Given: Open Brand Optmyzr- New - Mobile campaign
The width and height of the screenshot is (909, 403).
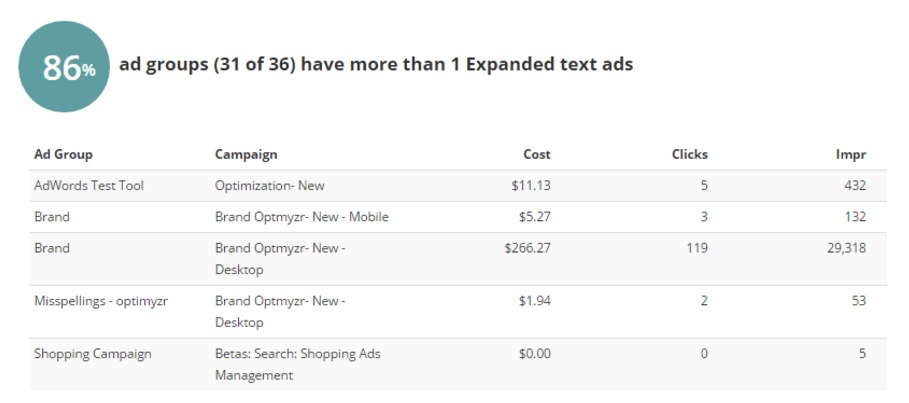Looking at the screenshot, I should pyautogui.click(x=301, y=217).
